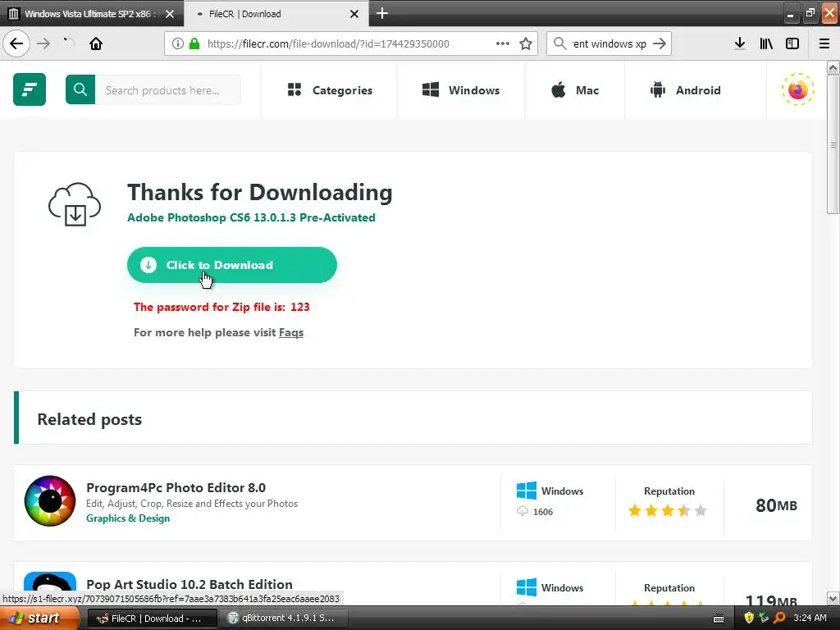840x630 pixels.
Task: Open the Firefox hamburger menu
Action: click(824, 43)
